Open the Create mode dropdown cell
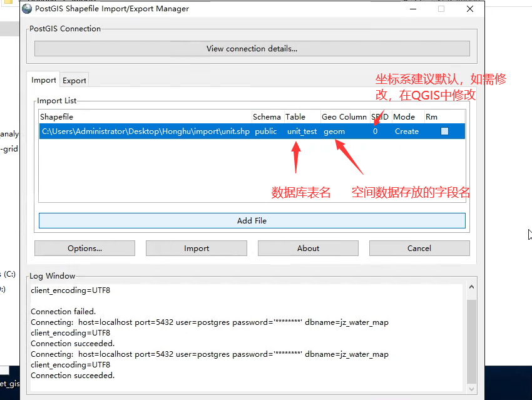This screenshot has height=400, width=532. pyautogui.click(x=407, y=131)
